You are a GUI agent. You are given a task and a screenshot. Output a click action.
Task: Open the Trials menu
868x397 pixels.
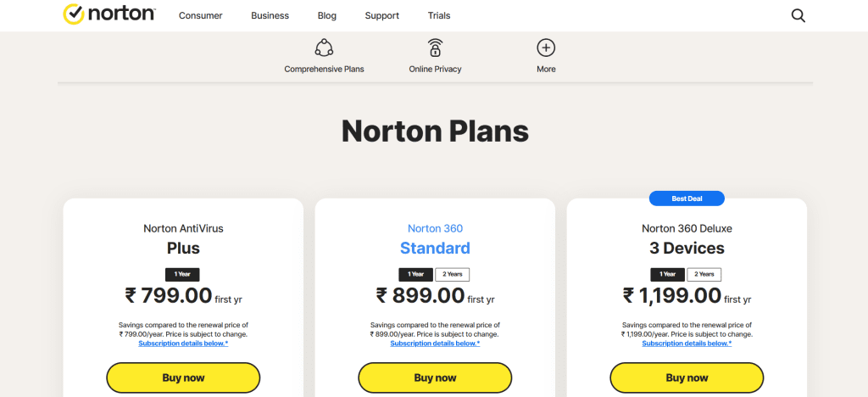point(439,15)
